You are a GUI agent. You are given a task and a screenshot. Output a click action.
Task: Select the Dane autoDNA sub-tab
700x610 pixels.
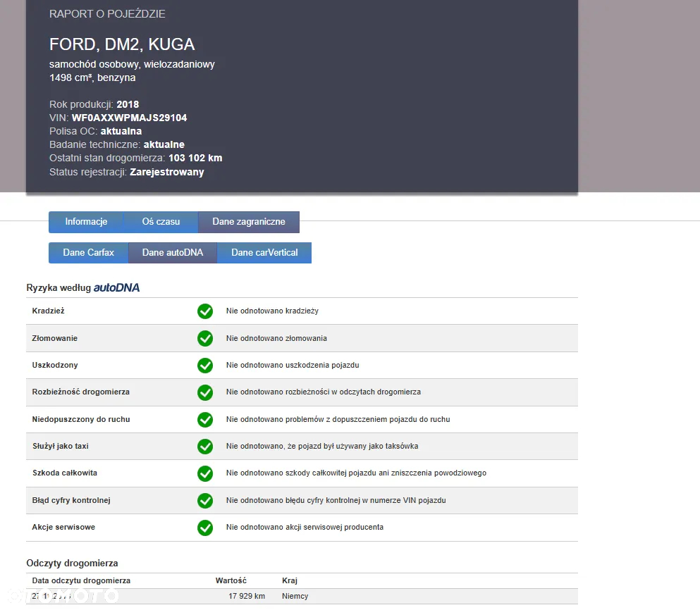[173, 253]
